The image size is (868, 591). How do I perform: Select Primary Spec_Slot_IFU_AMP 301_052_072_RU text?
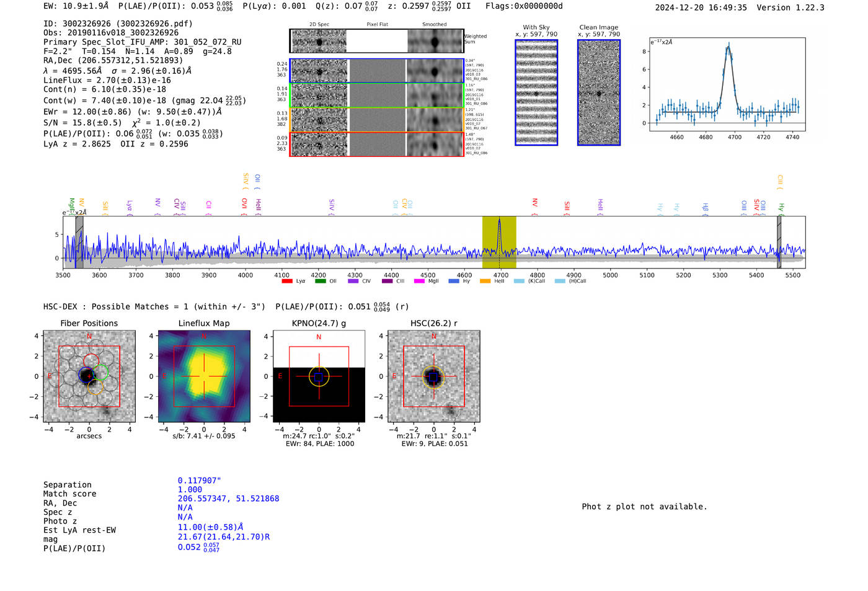pos(143,42)
